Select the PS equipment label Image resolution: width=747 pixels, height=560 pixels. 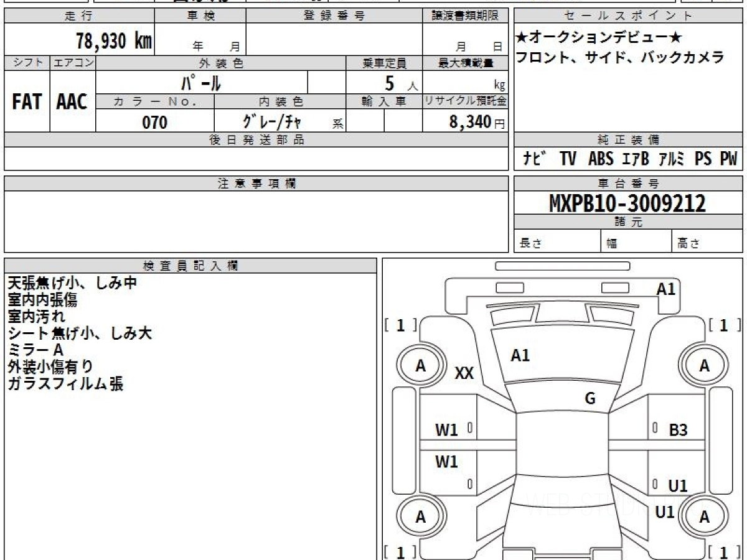point(703,159)
